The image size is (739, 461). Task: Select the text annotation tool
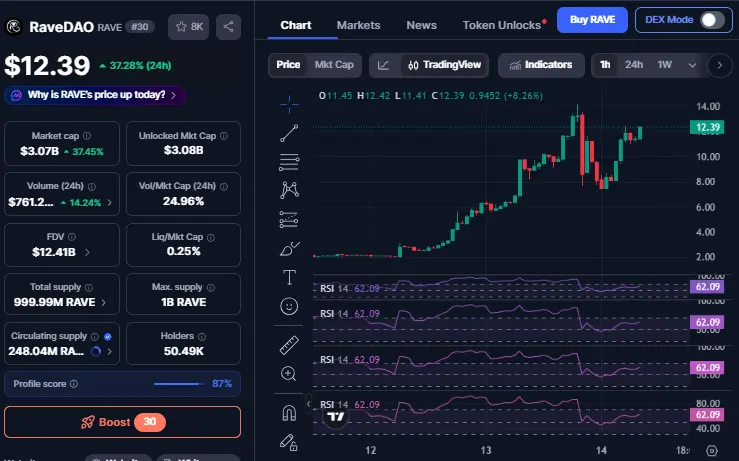click(x=289, y=277)
